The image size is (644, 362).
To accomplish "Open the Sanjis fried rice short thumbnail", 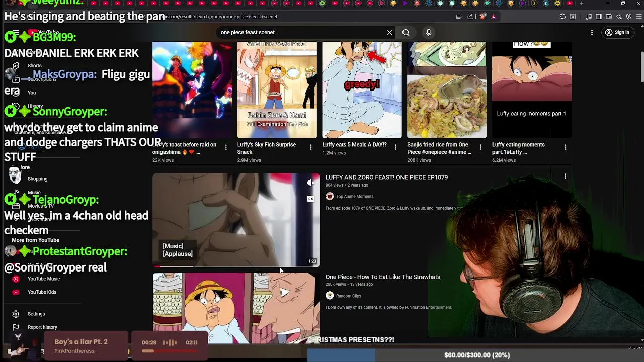I will click(447, 90).
